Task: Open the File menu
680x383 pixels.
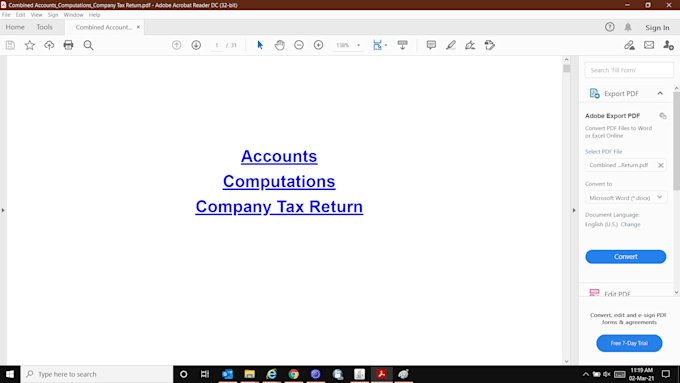Action: point(6,15)
